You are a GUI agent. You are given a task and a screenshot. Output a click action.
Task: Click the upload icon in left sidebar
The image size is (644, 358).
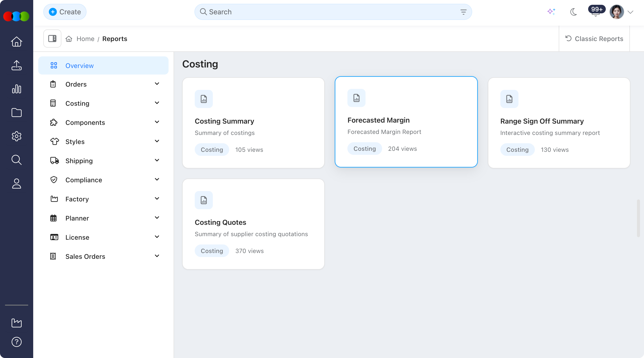click(17, 65)
